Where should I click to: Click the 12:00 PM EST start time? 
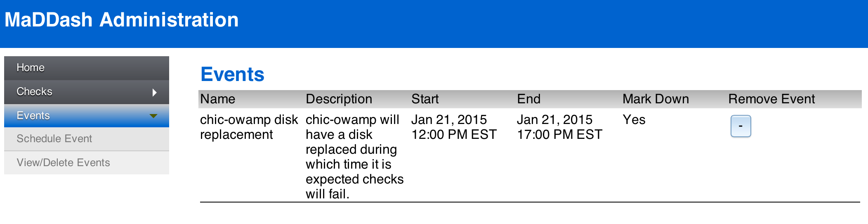point(454,135)
